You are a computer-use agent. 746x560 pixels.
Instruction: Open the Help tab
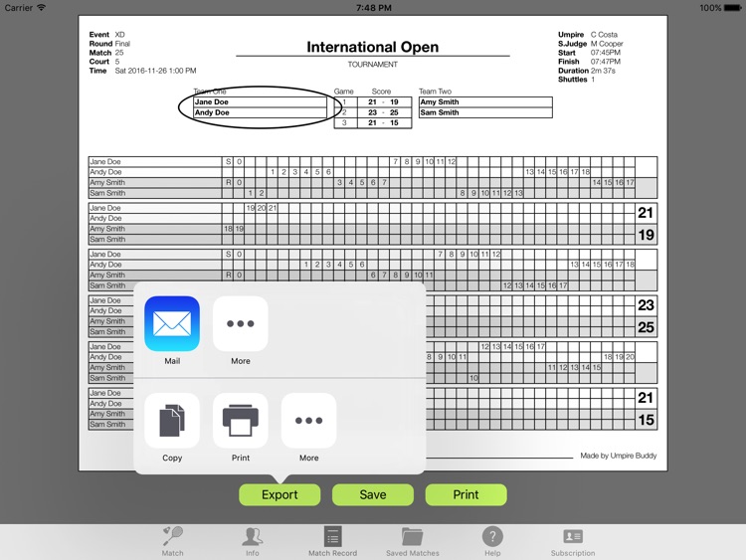(492, 541)
